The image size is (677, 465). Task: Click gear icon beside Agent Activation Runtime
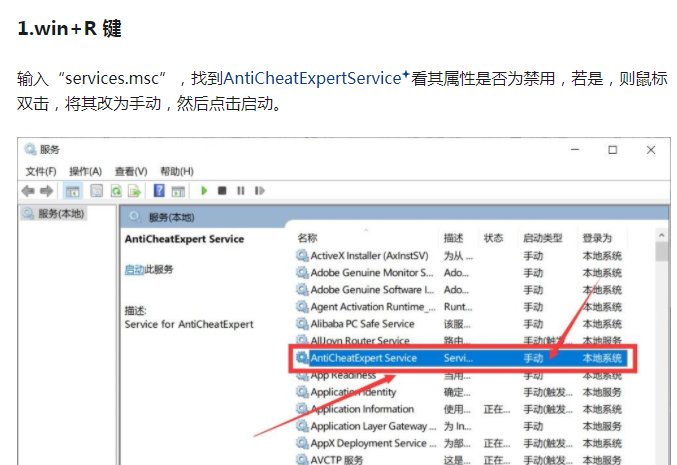tap(302, 307)
